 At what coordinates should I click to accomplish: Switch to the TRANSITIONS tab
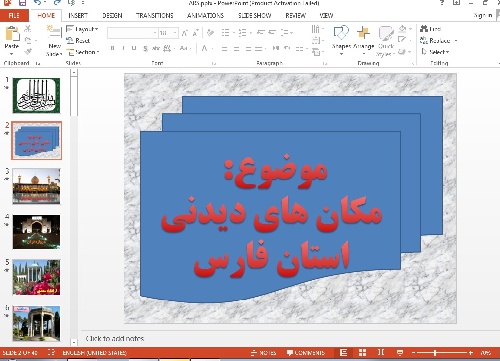pyautogui.click(x=155, y=16)
